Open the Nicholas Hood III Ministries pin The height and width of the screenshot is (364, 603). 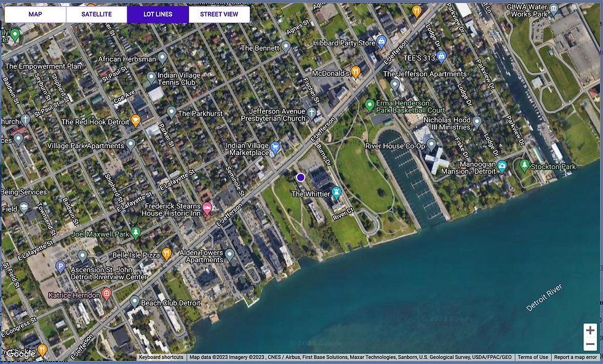pos(477,122)
